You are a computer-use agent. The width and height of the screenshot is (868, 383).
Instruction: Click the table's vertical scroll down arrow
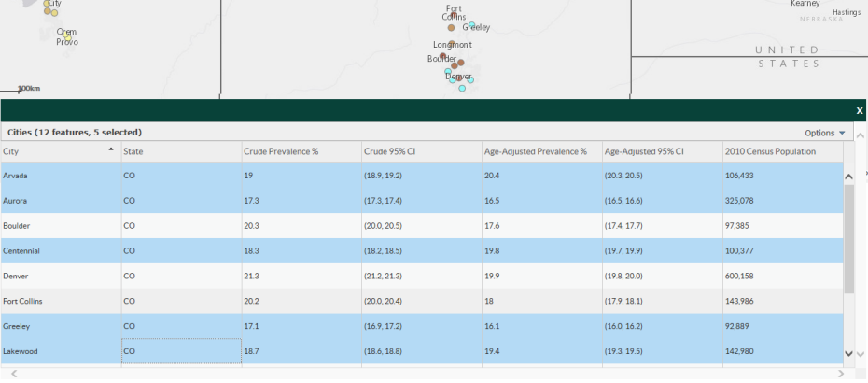[848, 353]
